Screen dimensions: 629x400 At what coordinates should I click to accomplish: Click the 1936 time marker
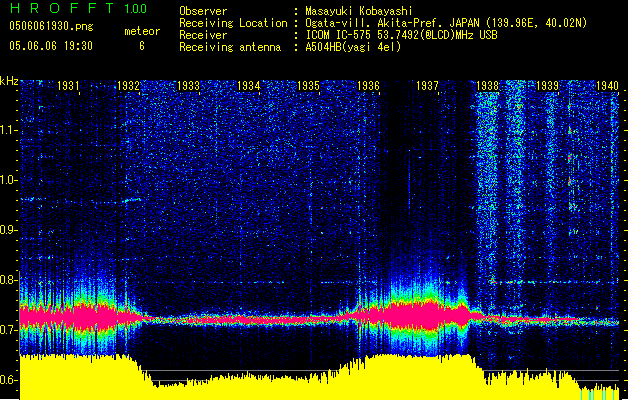[368, 86]
